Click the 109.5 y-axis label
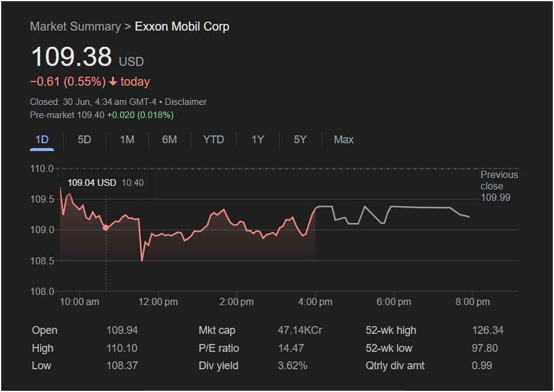 (42, 200)
